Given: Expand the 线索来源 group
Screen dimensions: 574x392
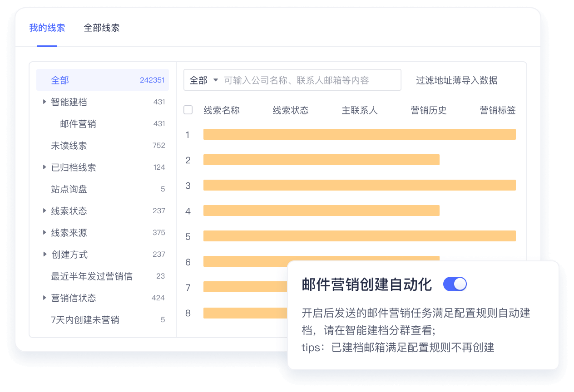Looking at the screenshot, I should (44, 233).
